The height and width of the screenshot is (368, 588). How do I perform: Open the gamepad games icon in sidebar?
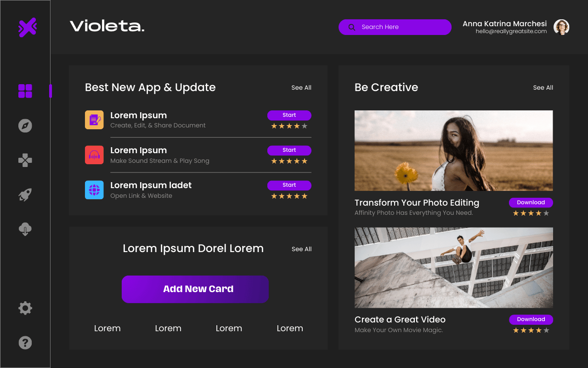point(25,161)
